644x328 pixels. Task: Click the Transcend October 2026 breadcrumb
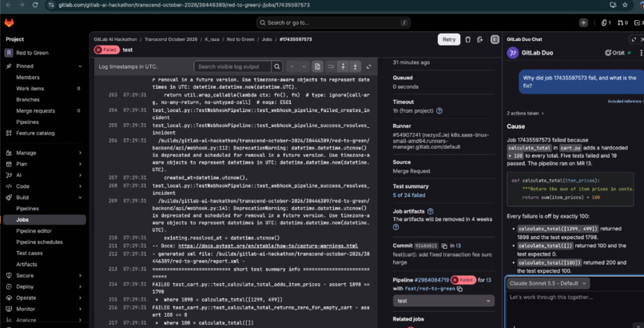(171, 39)
